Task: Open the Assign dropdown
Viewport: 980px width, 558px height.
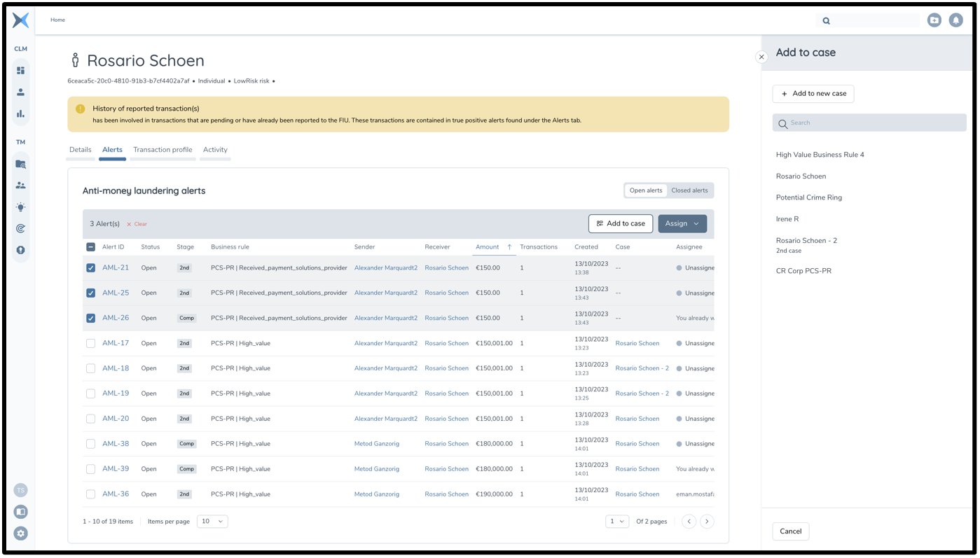Action: [x=682, y=223]
